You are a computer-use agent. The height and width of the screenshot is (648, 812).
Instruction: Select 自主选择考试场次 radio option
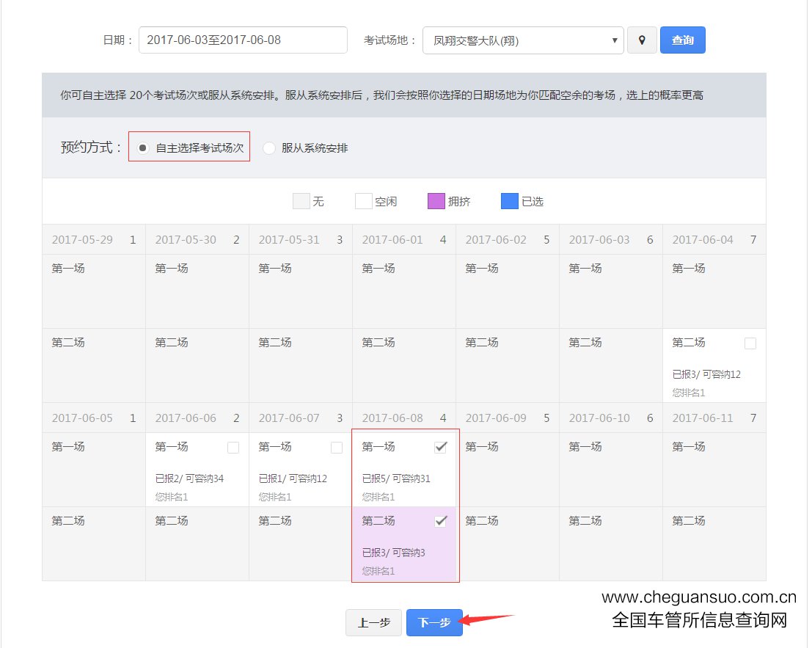coord(143,148)
